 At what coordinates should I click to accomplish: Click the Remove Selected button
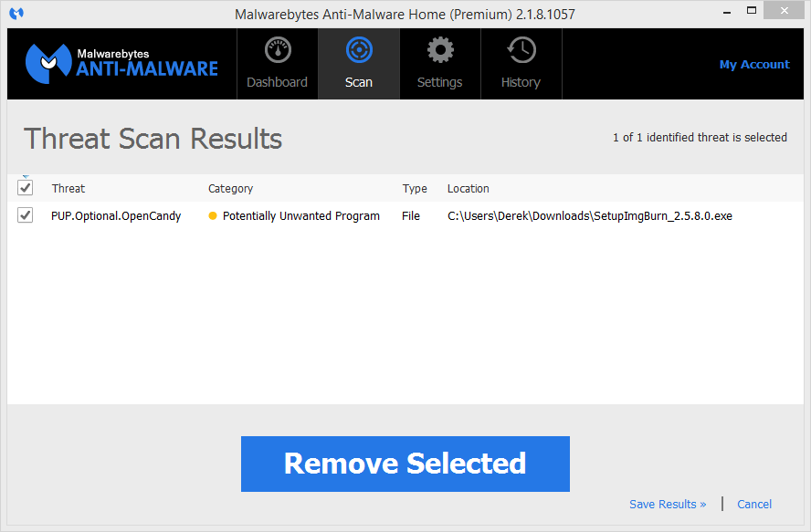[x=405, y=464]
